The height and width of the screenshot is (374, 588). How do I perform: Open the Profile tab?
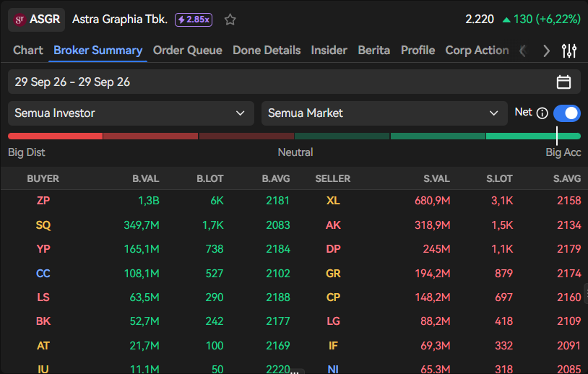[x=418, y=51]
